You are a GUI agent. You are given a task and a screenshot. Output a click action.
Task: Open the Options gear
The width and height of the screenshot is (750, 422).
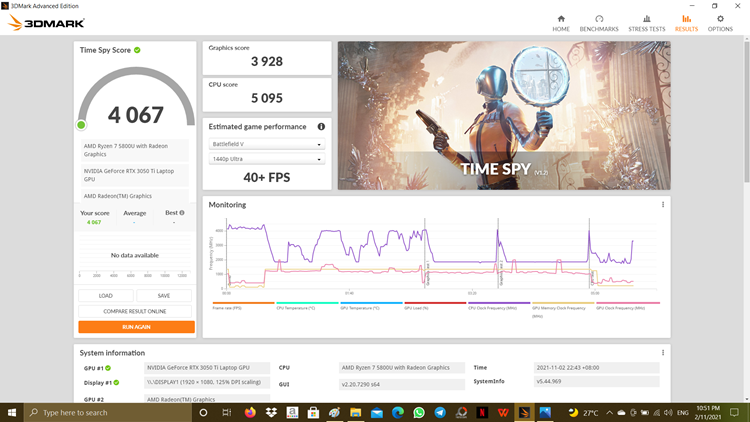point(720,23)
